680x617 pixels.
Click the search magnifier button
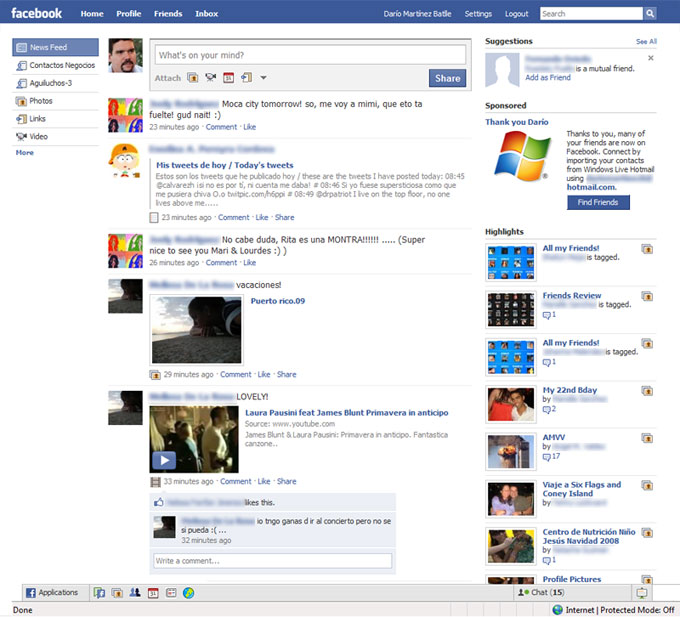pos(650,13)
